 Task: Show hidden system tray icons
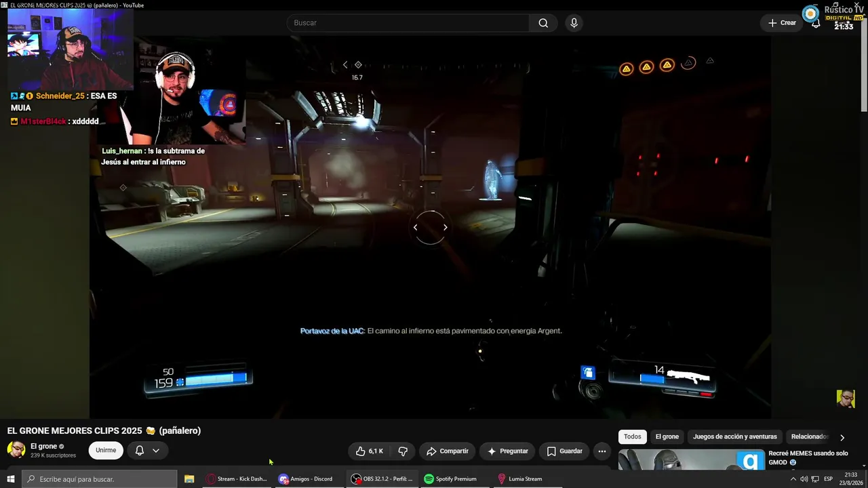(x=793, y=479)
